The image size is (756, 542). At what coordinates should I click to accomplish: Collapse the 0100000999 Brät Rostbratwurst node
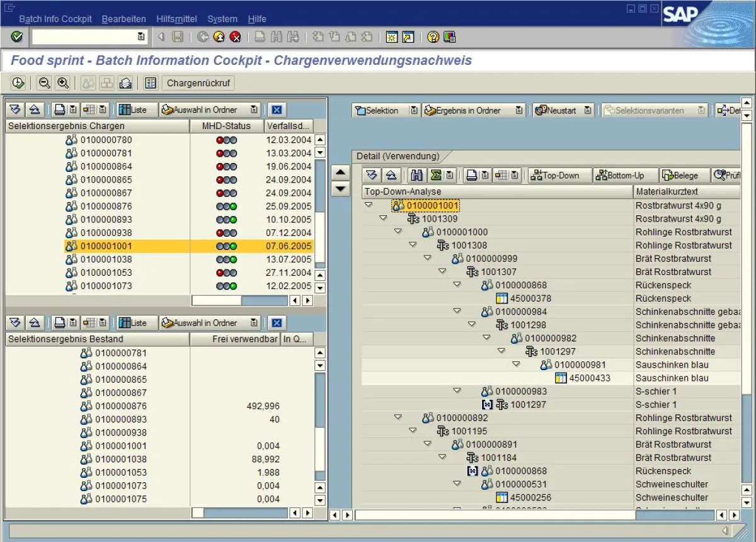(428, 259)
